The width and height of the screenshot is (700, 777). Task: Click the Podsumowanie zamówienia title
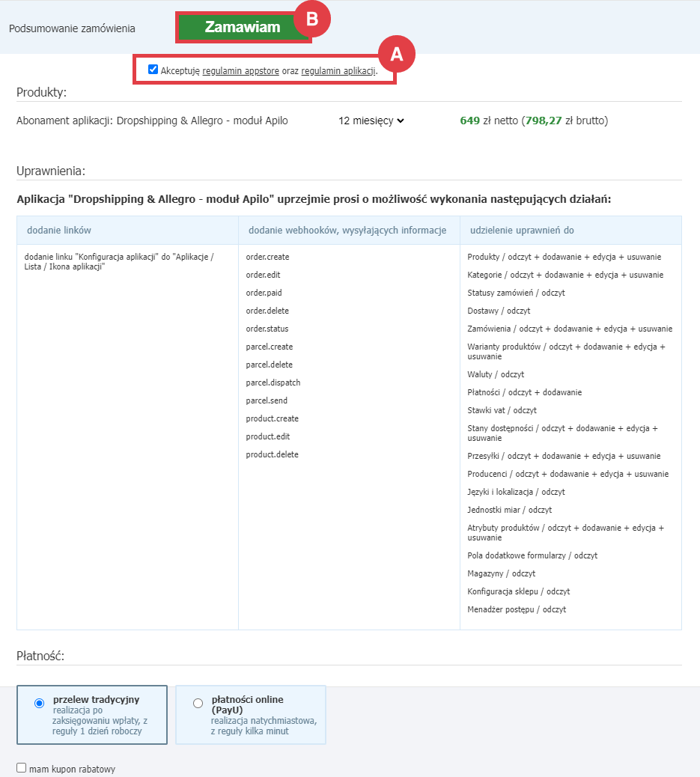point(72,28)
